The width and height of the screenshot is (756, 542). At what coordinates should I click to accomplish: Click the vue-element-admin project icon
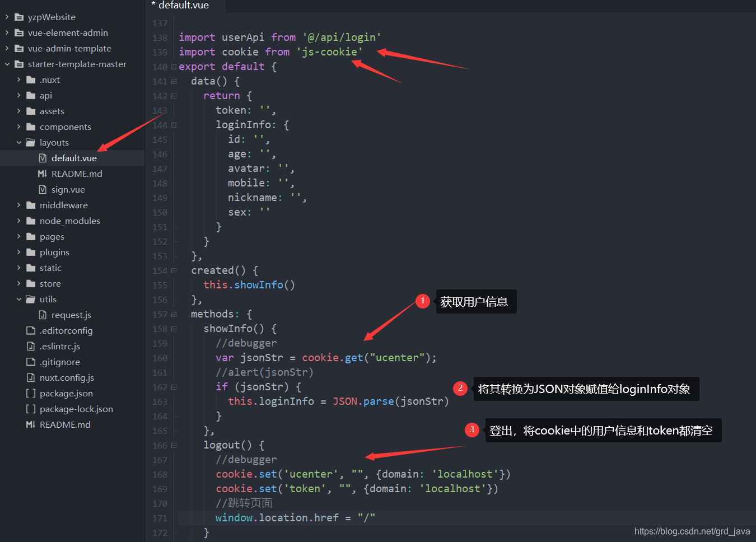click(19, 32)
